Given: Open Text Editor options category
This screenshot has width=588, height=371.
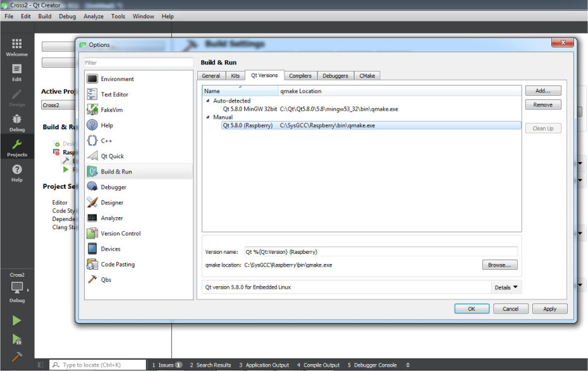Looking at the screenshot, I should (x=138, y=94).
